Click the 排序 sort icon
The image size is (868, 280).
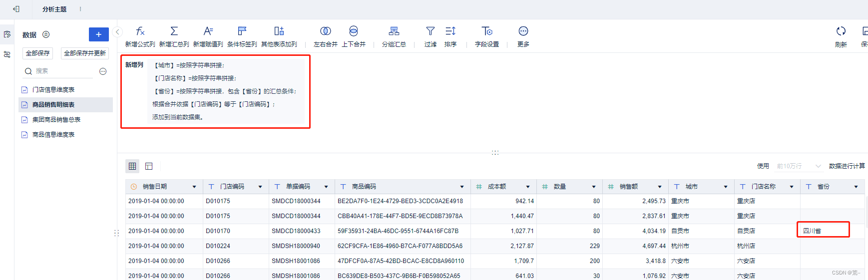[450, 31]
